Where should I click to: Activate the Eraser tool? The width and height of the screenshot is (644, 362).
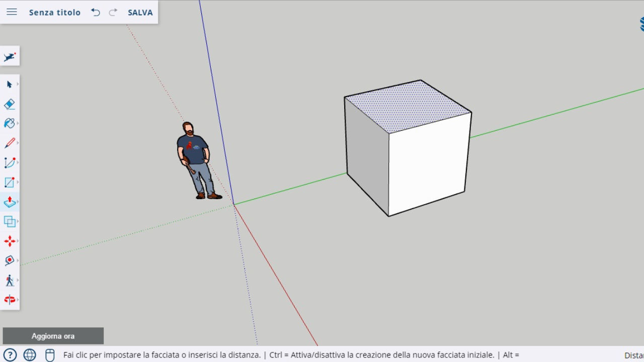10,104
